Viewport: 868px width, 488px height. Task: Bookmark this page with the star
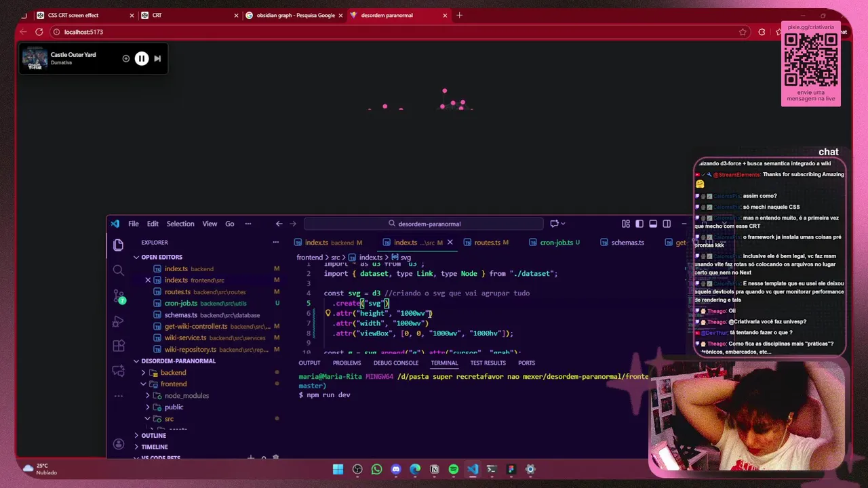743,32
